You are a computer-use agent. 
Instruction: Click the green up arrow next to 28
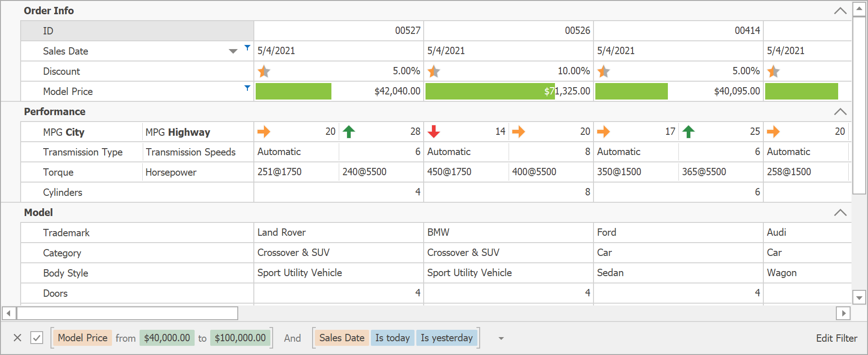349,132
